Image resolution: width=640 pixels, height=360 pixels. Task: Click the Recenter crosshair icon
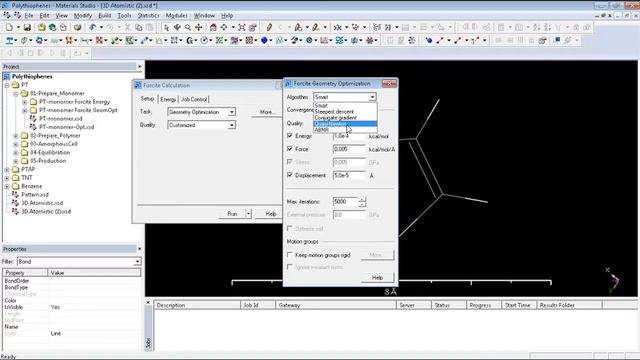tap(224, 27)
